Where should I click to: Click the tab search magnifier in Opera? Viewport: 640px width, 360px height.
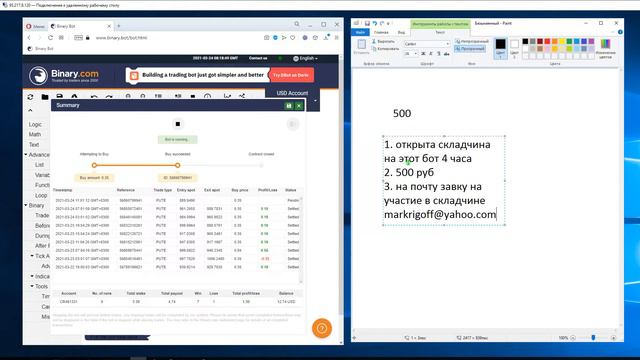coord(297,24)
